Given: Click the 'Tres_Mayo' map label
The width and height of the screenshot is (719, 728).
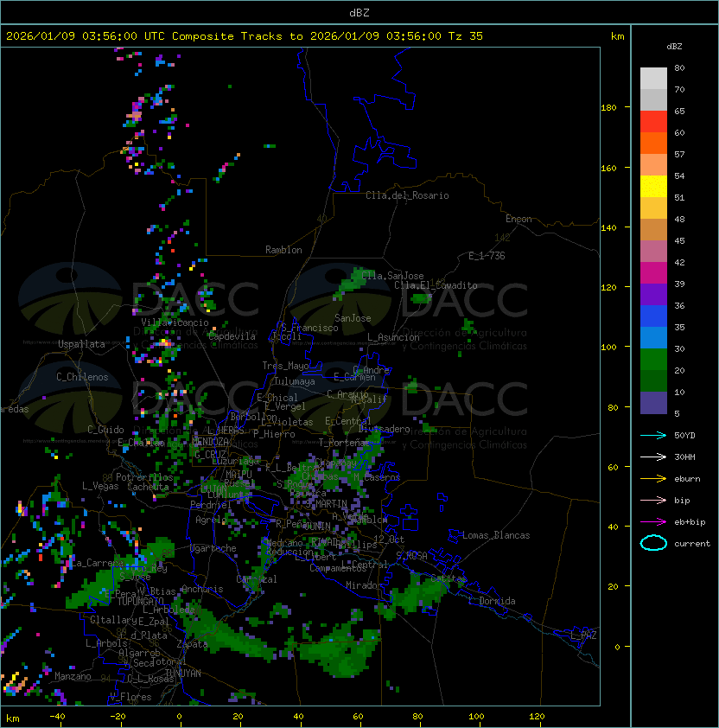Looking at the screenshot, I should click(285, 366).
